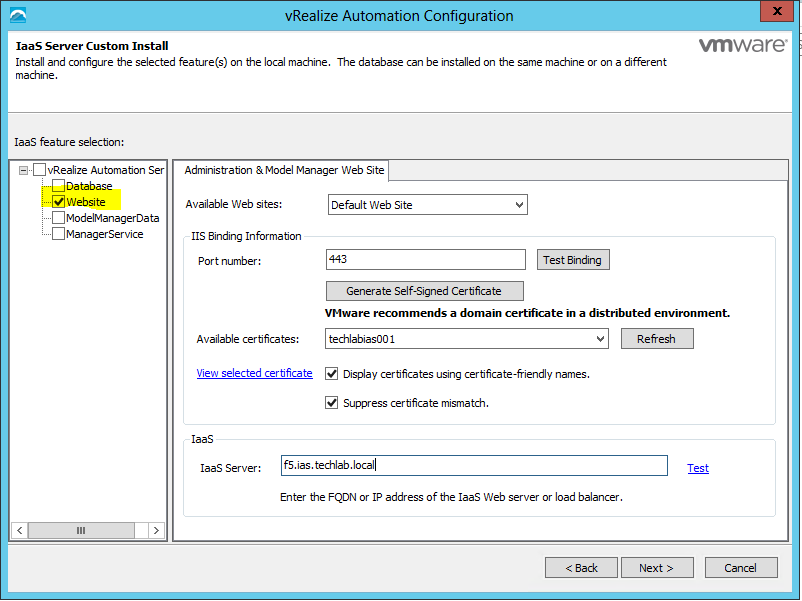This screenshot has height=601, width=802.
Task: Click the IaaS Server label
Action: point(231,468)
